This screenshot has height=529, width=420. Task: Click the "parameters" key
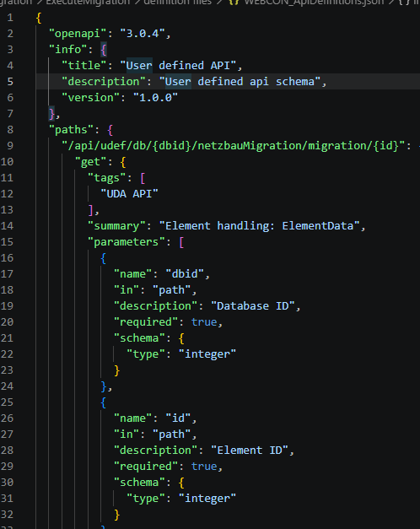[127, 242]
